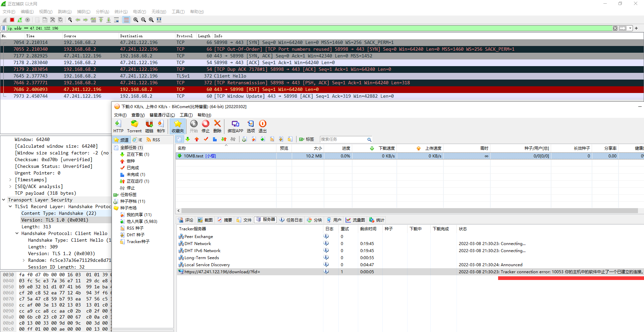Screen dimensions: 644x332
Task: Select the 正在下载 (1) category
Action: [138, 154]
